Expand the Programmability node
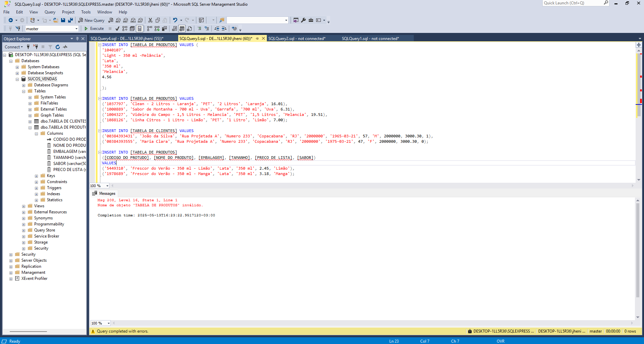 pyautogui.click(x=23, y=224)
